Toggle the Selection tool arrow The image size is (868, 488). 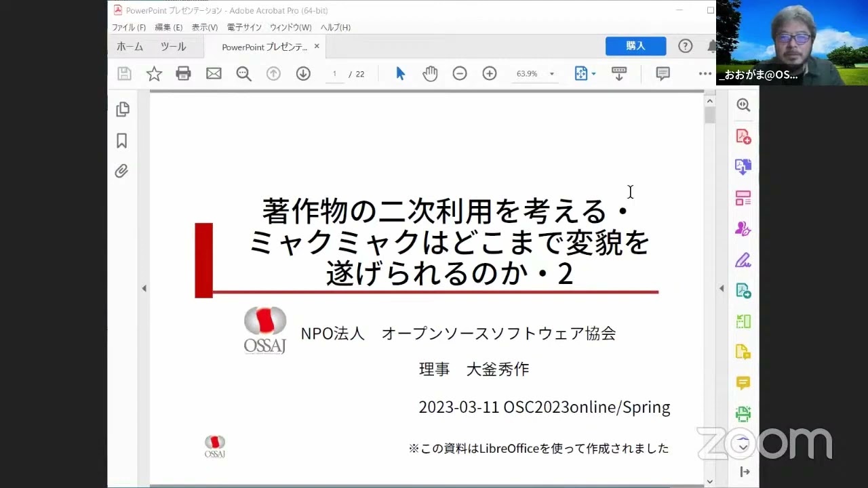click(x=400, y=73)
